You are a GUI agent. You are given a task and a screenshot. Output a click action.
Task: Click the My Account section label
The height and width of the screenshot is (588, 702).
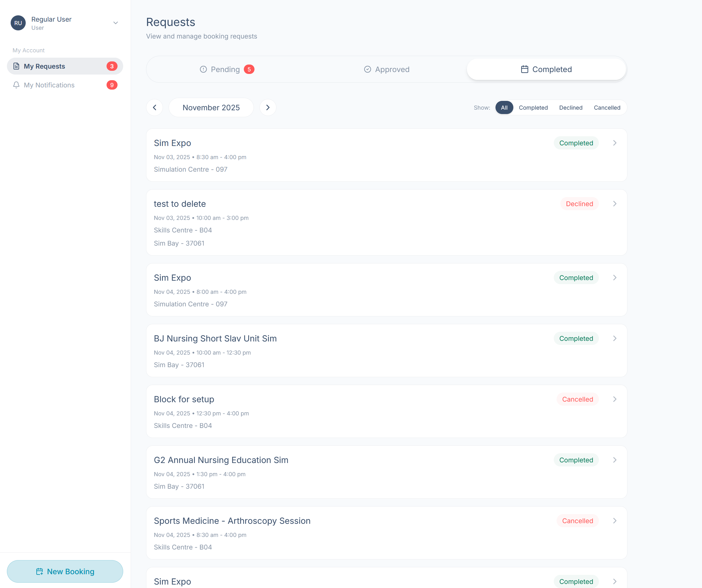29,50
